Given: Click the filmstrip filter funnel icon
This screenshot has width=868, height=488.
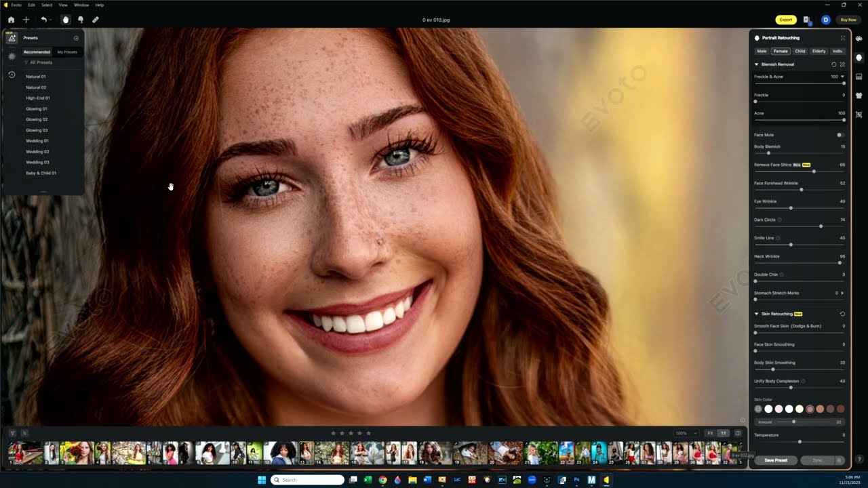Looking at the screenshot, I should pyautogui.click(x=12, y=433).
